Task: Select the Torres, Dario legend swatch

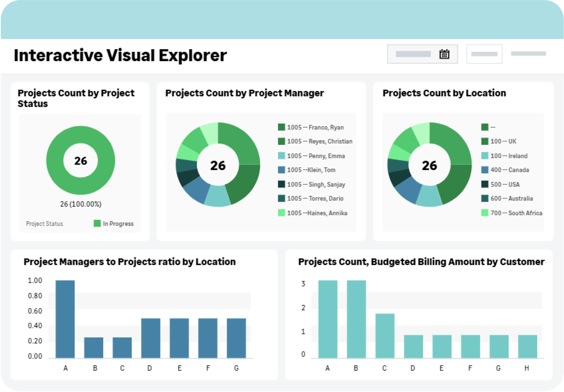Action: 281,198
